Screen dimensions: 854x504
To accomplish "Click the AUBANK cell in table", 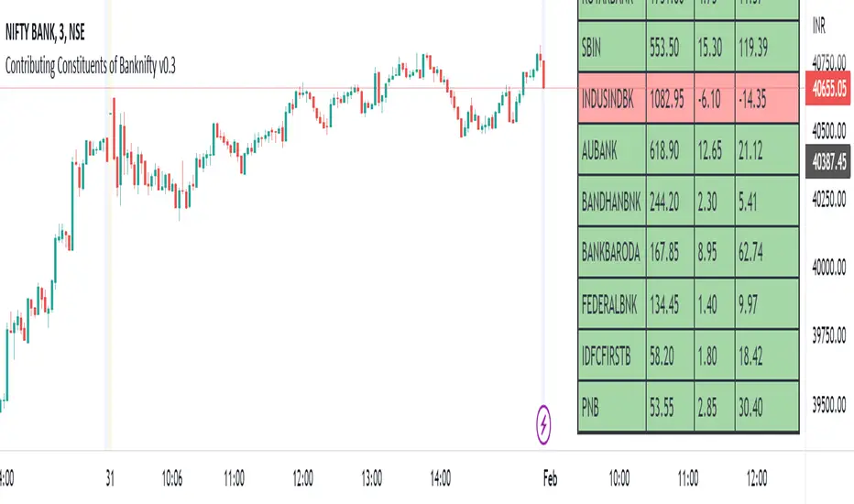I will [x=612, y=151].
